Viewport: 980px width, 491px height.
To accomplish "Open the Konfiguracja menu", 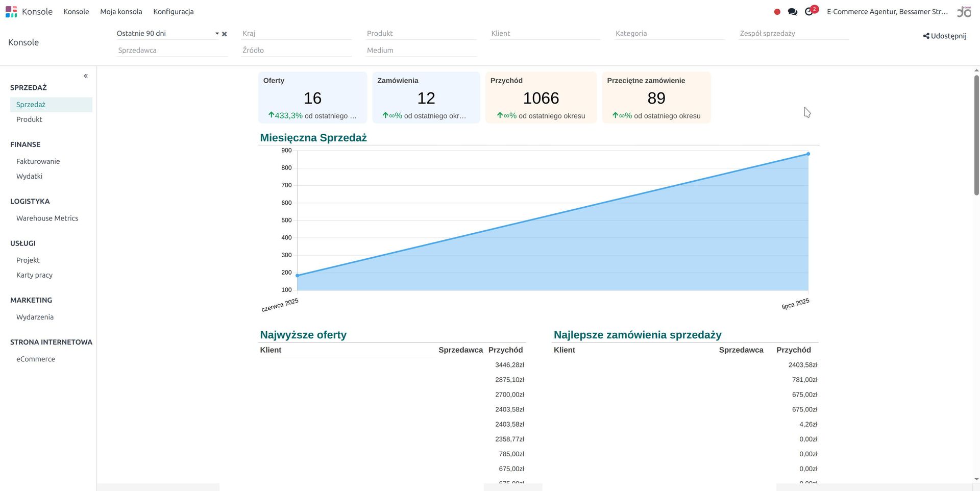I will click(173, 12).
